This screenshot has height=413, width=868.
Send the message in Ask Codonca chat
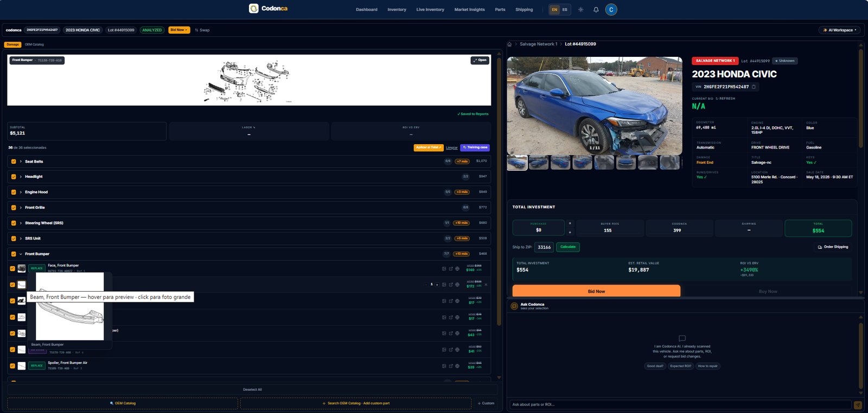tap(858, 405)
